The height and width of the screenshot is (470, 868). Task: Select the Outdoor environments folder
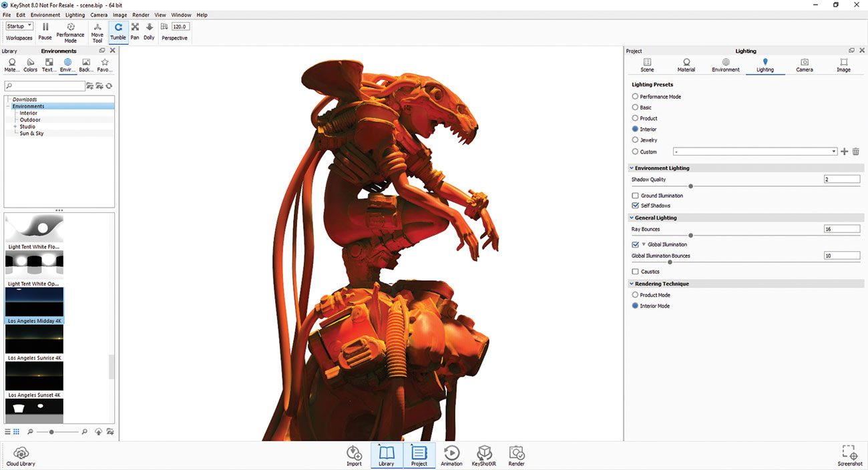30,120
